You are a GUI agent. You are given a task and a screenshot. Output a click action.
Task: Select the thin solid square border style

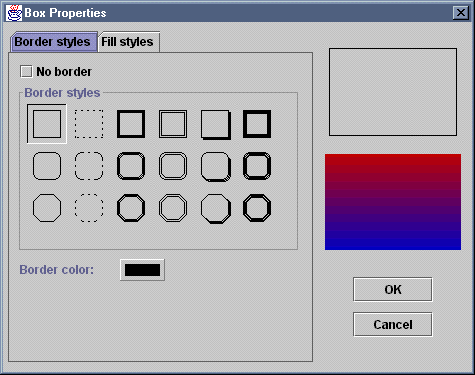point(47,124)
